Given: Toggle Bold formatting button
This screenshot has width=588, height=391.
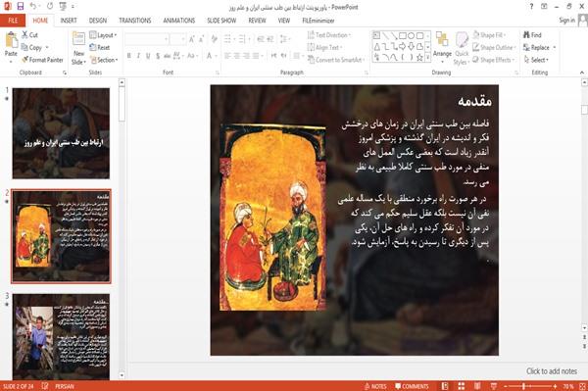Looking at the screenshot, I should (129, 56).
